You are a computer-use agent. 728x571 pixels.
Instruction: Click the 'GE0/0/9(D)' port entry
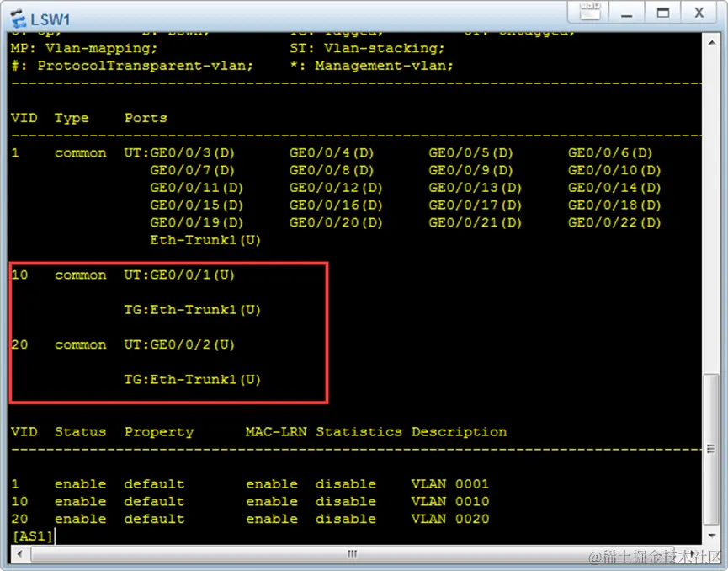(470, 170)
